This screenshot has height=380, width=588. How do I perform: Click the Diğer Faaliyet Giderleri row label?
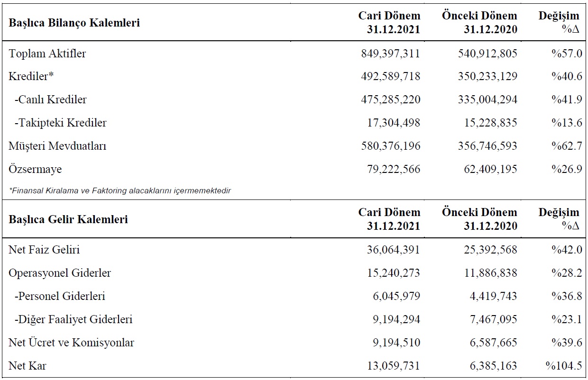point(73,319)
